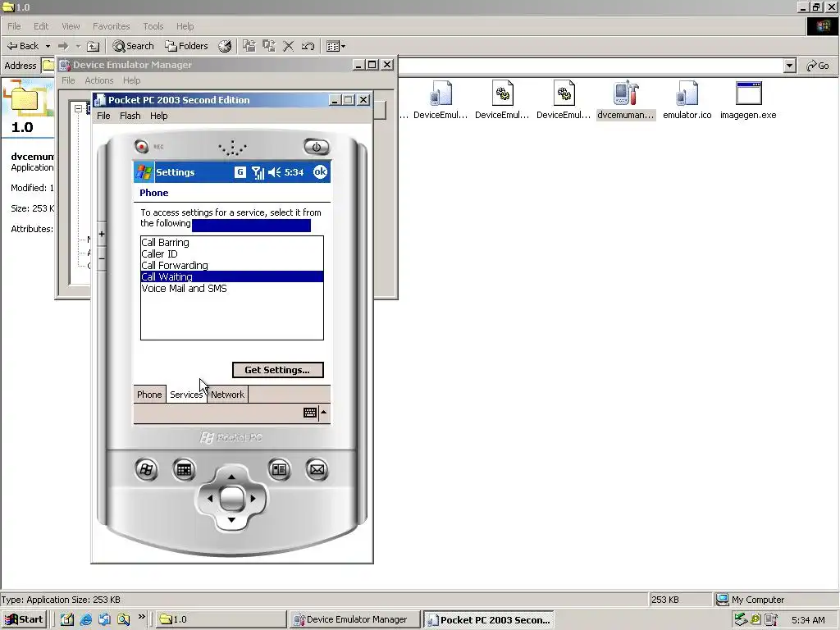Image resolution: width=840 pixels, height=630 pixels.
Task: Click the History toolbar icon
Action: 225,46
